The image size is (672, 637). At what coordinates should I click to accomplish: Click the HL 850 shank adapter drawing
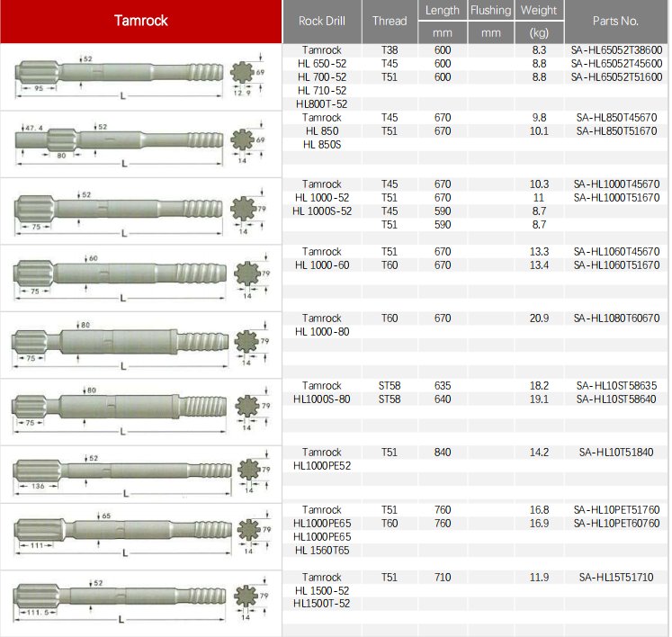click(140, 145)
